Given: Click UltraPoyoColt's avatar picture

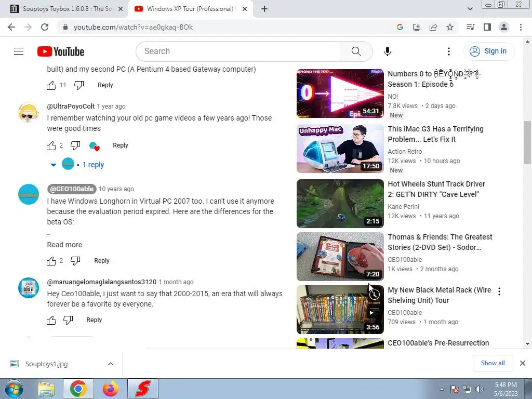Looking at the screenshot, I should pos(29,112).
